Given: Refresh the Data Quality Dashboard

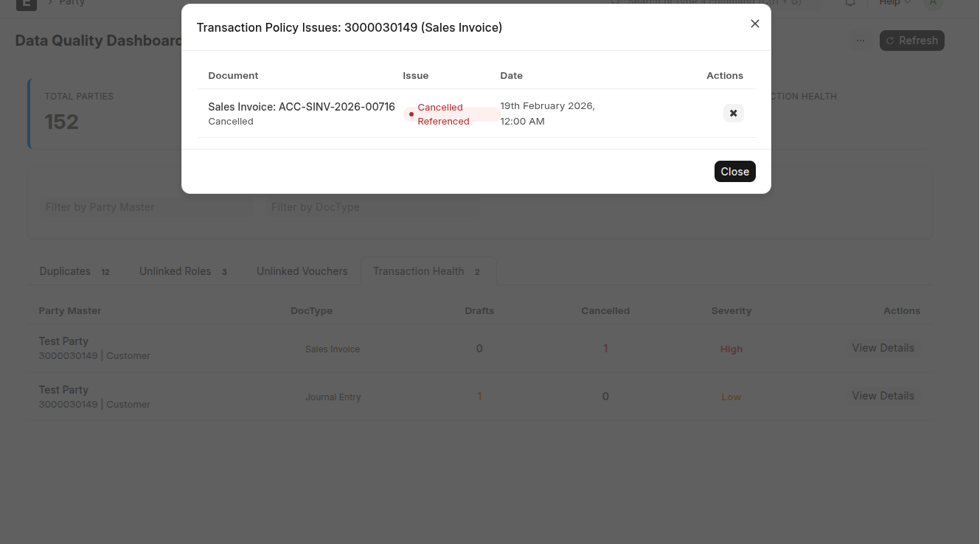Looking at the screenshot, I should (x=911, y=41).
